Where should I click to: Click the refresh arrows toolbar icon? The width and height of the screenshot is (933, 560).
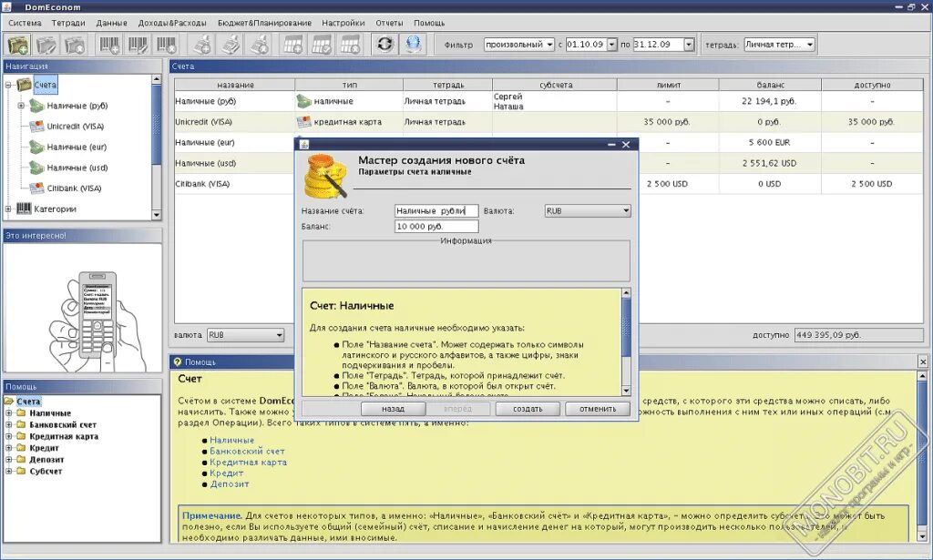pyautogui.click(x=385, y=45)
